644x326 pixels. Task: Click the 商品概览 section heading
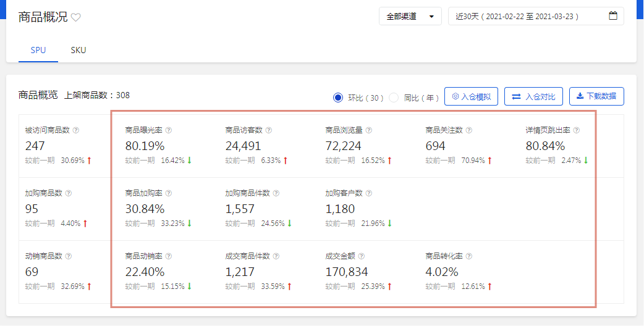pos(38,95)
